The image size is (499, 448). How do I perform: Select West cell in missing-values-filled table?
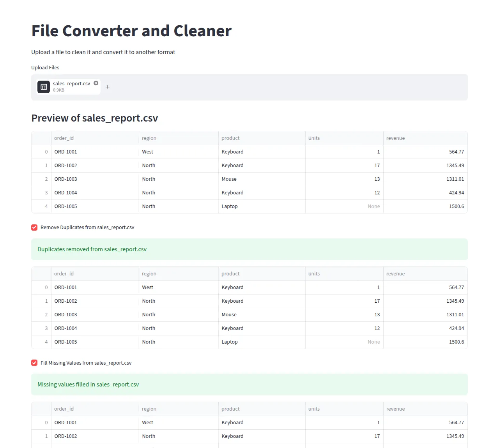tap(179, 423)
